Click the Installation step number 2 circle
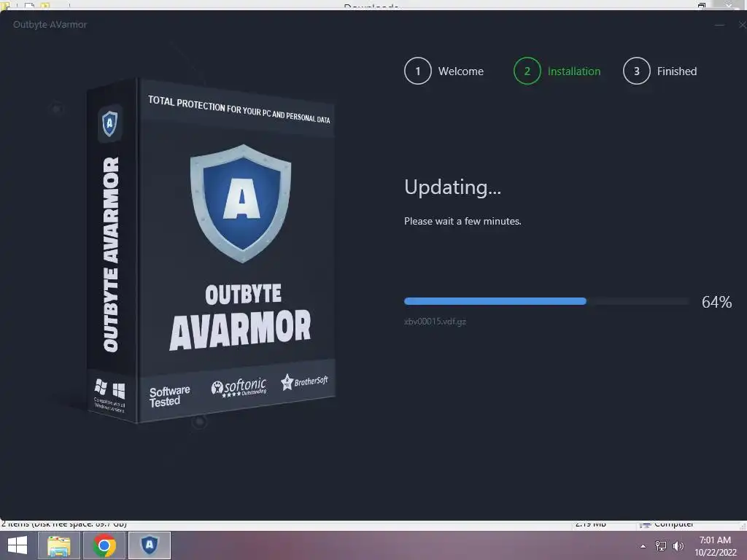 [x=527, y=71]
